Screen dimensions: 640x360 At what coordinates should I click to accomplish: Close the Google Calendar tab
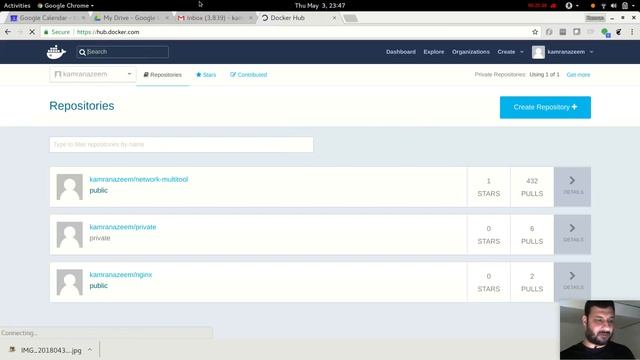pyautogui.click(x=83, y=18)
